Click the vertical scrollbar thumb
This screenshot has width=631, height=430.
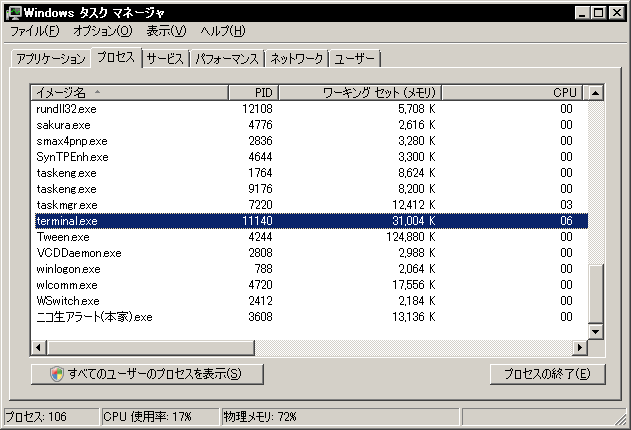[x=595, y=294]
